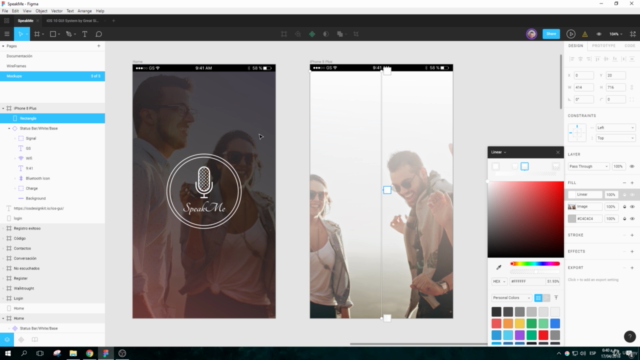The height and width of the screenshot is (360, 640).
Task: Pick the red swatch in Personal Colors
Action: (x=543, y=336)
